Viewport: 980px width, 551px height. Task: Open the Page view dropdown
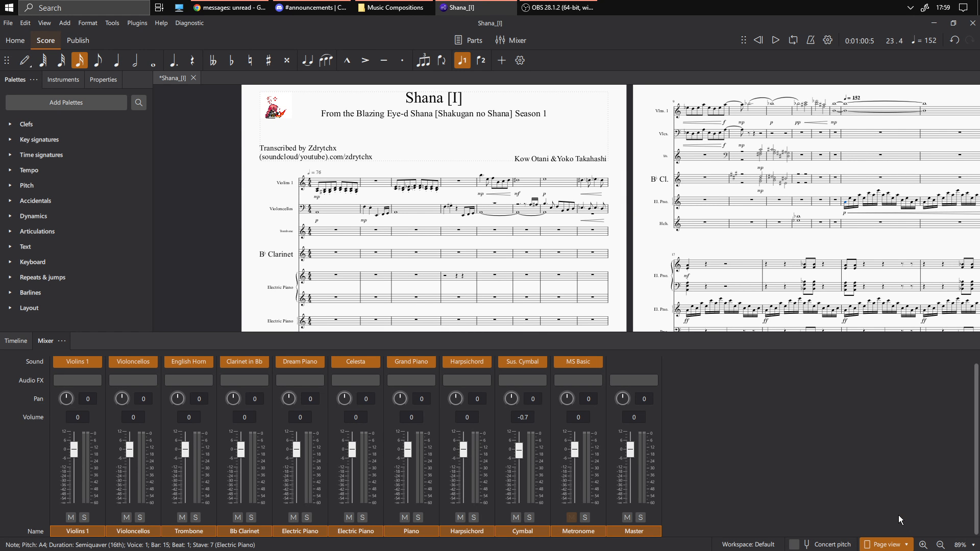coord(886,544)
